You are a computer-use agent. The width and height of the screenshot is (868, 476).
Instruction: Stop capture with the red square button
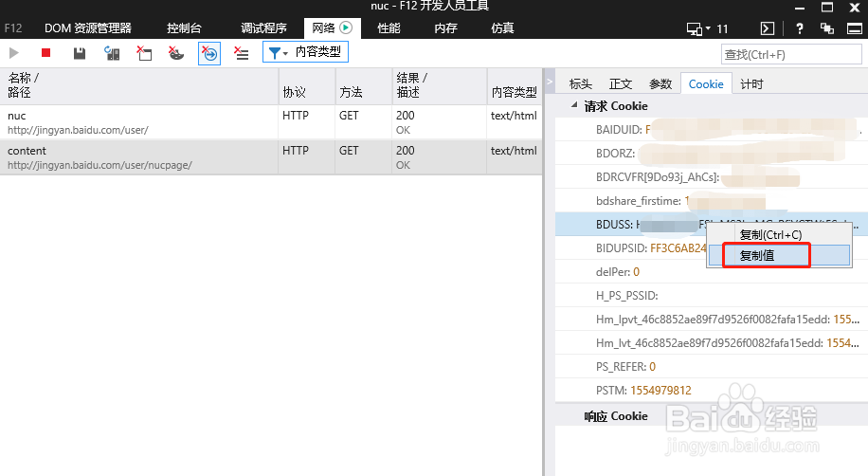45,53
